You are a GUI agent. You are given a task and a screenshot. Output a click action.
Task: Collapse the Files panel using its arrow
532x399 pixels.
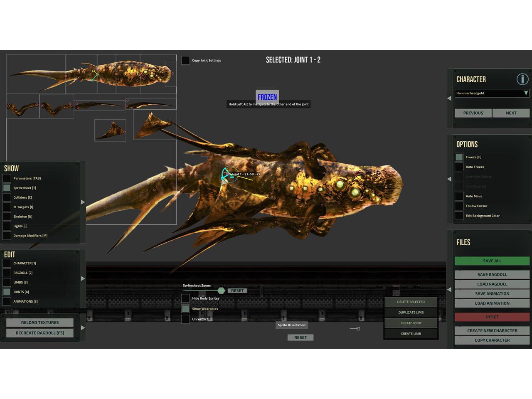(x=449, y=290)
